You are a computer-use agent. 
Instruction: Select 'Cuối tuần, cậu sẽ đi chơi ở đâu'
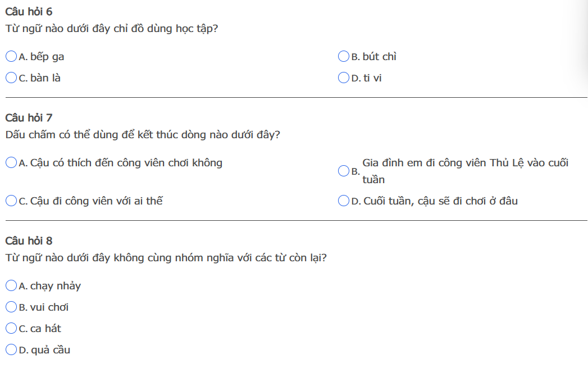click(344, 201)
